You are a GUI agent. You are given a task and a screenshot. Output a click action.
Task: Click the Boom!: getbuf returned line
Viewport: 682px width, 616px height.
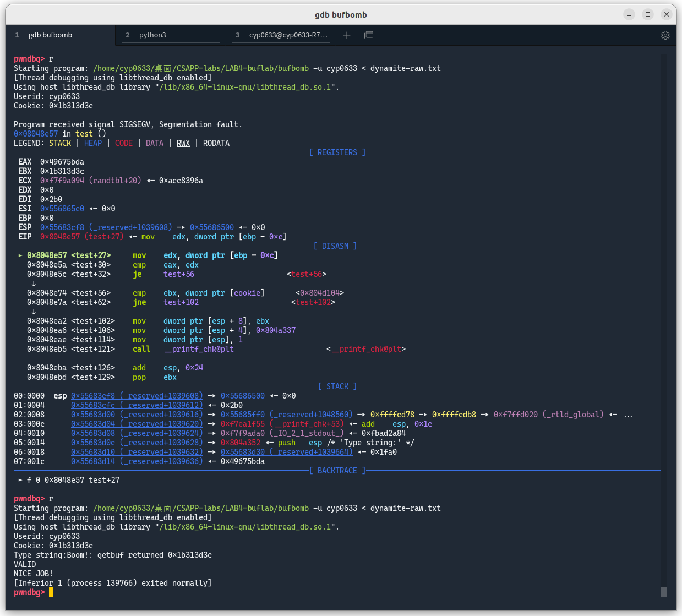113,555
